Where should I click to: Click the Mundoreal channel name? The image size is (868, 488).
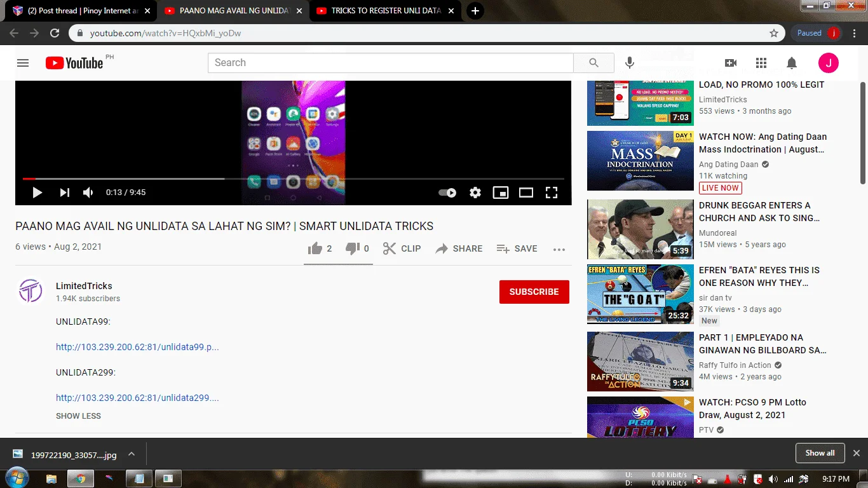[718, 233]
